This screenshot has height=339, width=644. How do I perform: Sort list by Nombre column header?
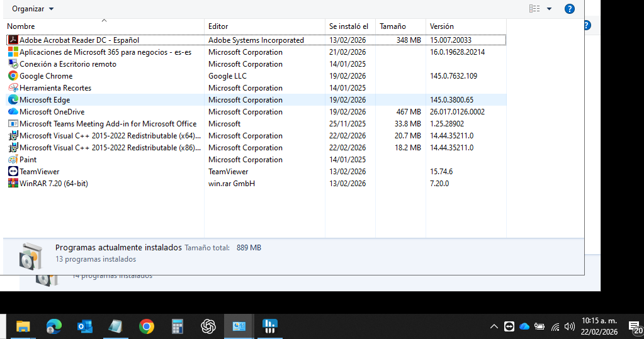21,26
